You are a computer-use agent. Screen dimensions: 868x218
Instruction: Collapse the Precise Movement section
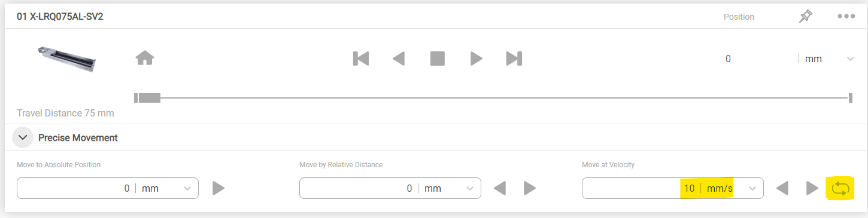click(23, 137)
